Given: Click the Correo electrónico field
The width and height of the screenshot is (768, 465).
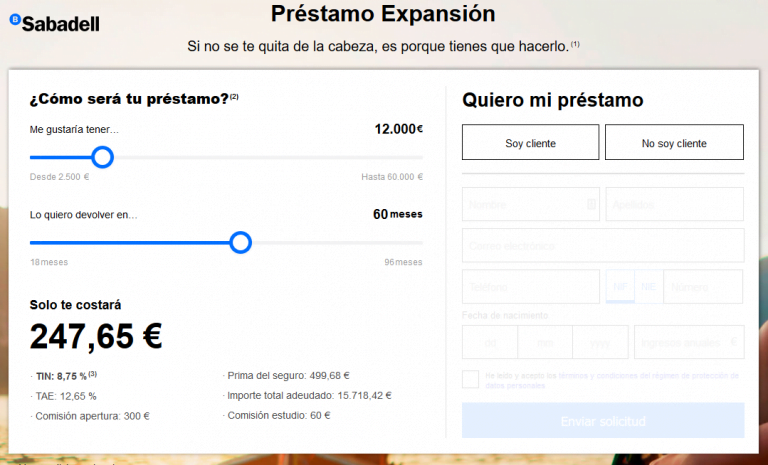Looking at the screenshot, I should [603, 245].
